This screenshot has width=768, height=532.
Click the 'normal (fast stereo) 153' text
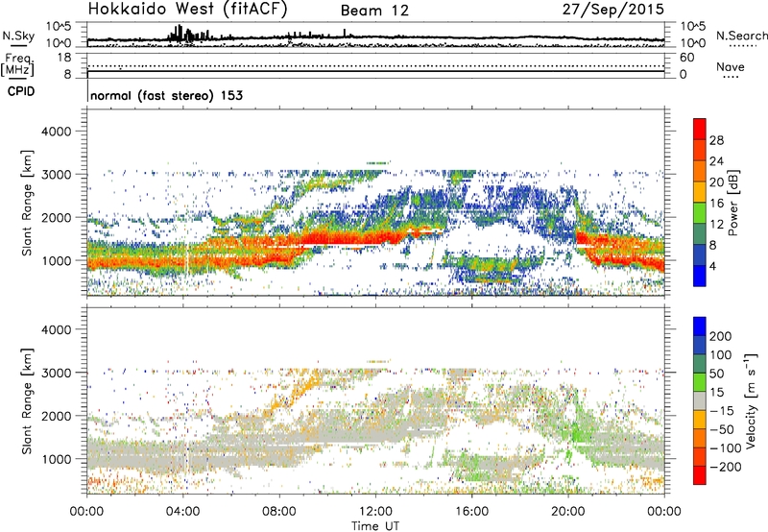tap(166, 95)
